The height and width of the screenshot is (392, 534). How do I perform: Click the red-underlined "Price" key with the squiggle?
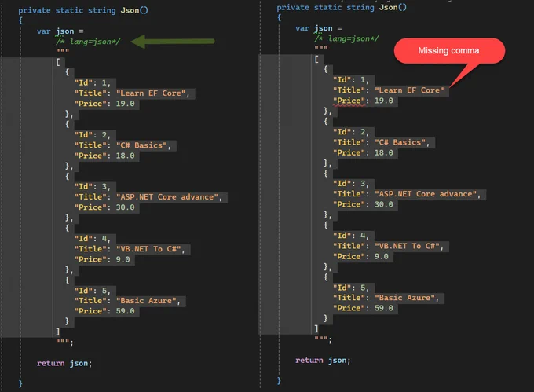[351, 101]
